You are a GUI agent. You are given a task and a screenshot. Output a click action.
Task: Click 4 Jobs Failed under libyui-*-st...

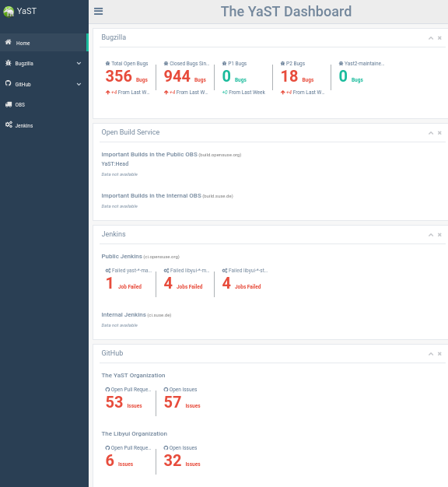pyautogui.click(x=226, y=283)
